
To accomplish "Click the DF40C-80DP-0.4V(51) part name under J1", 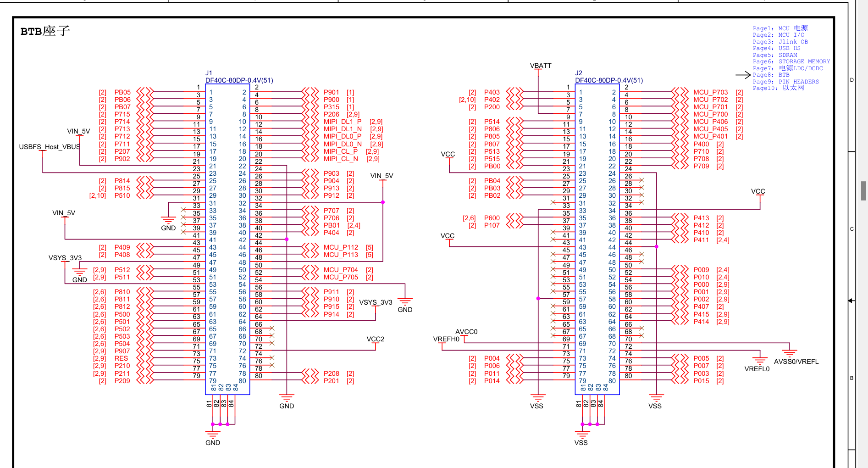I will pyautogui.click(x=239, y=80).
